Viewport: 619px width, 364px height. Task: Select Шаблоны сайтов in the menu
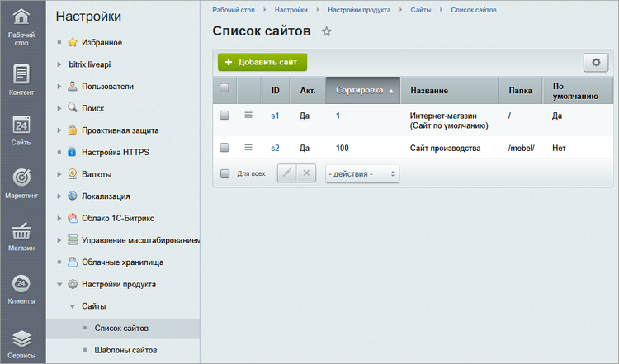tap(120, 350)
